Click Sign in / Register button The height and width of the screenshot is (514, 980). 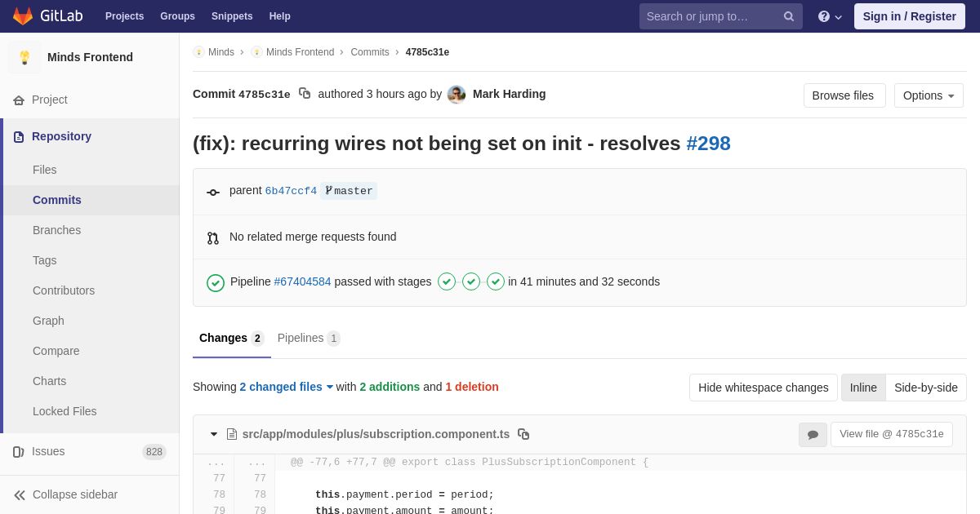coord(910,16)
